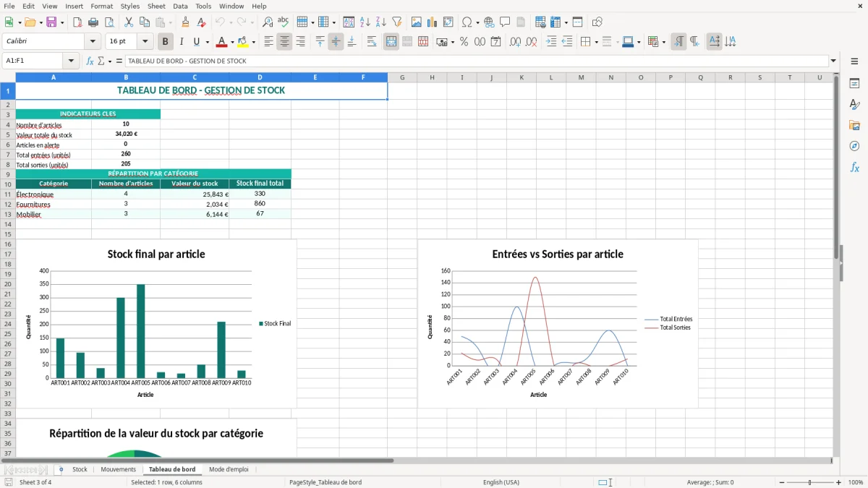Apply the red Font Color swatch

(x=222, y=42)
